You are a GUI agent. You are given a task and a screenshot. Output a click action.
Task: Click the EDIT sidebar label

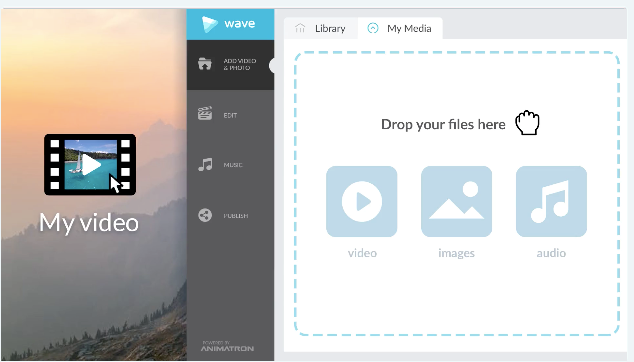pyautogui.click(x=230, y=115)
